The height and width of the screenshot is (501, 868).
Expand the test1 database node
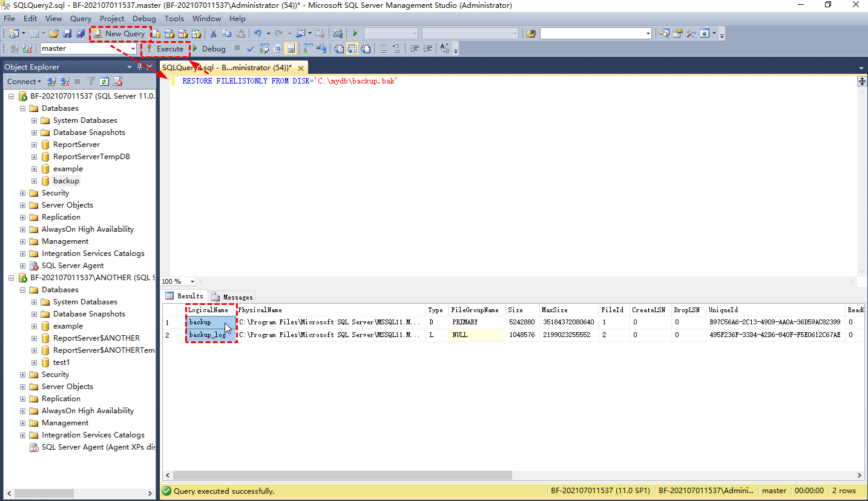click(35, 362)
